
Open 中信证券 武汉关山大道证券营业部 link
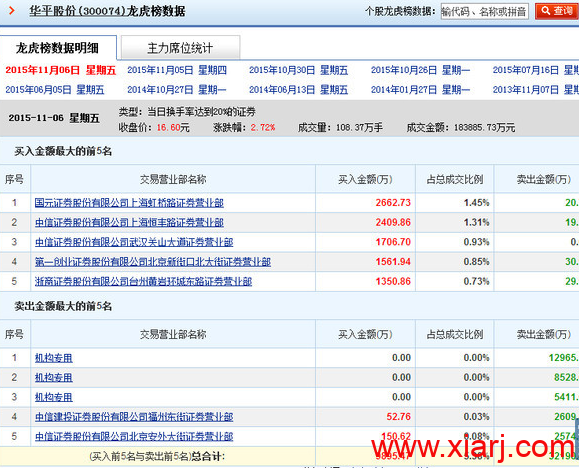134,242
